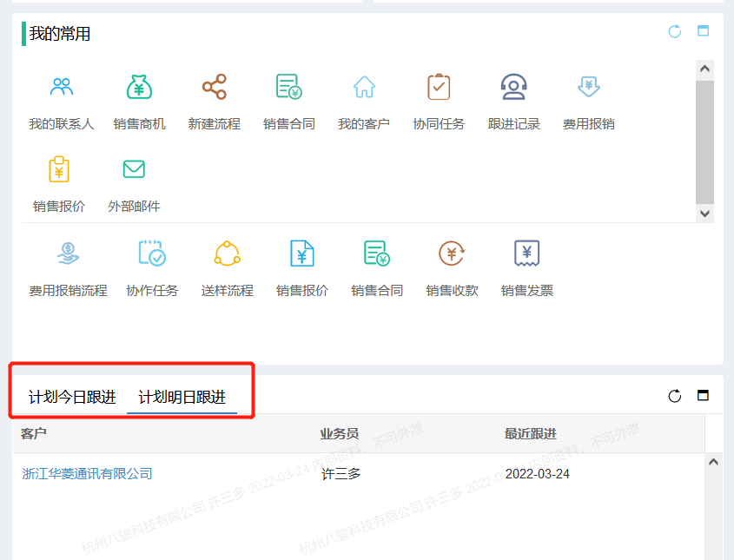Start the 费用报销流程 shortcut
The height and width of the screenshot is (560, 734).
tap(68, 254)
